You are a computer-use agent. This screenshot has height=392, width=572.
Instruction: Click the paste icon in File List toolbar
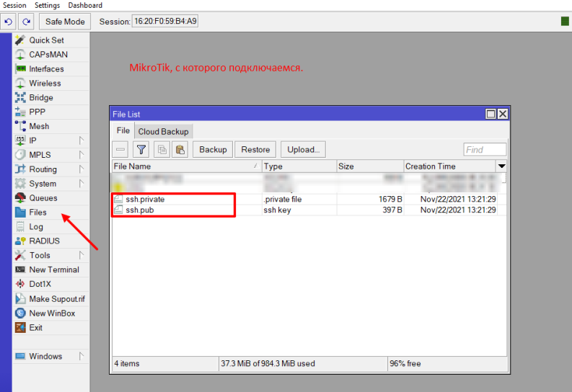pyautogui.click(x=180, y=149)
